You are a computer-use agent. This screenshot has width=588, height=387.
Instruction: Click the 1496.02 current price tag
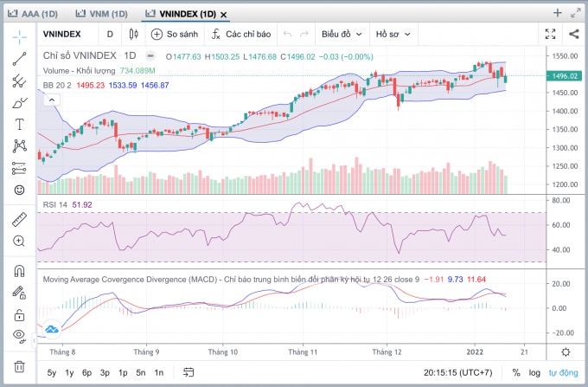point(564,76)
